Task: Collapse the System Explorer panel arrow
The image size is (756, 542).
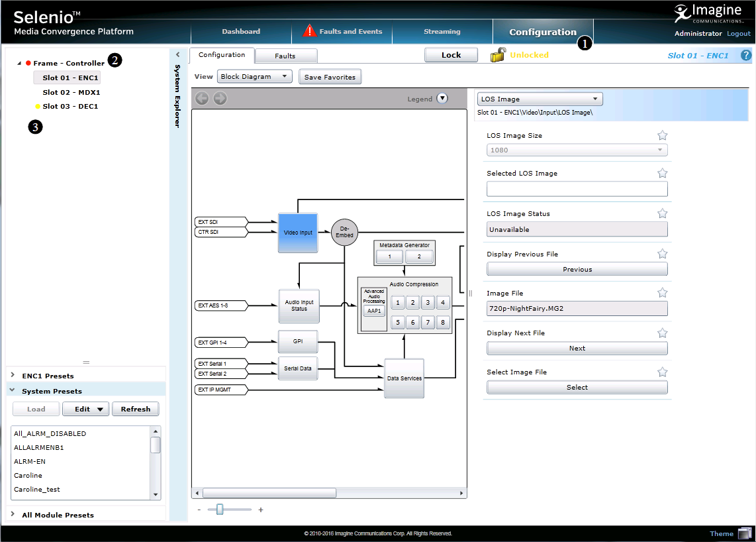Action: tap(177, 54)
